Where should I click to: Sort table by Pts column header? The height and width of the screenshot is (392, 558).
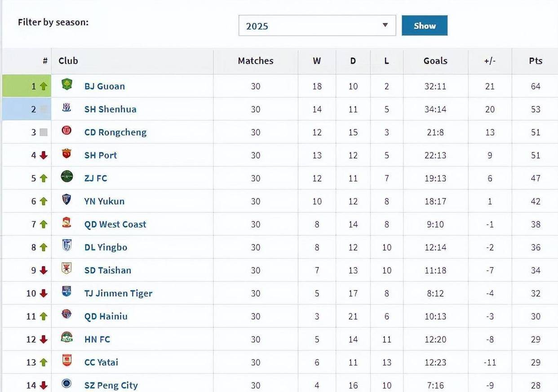535,61
